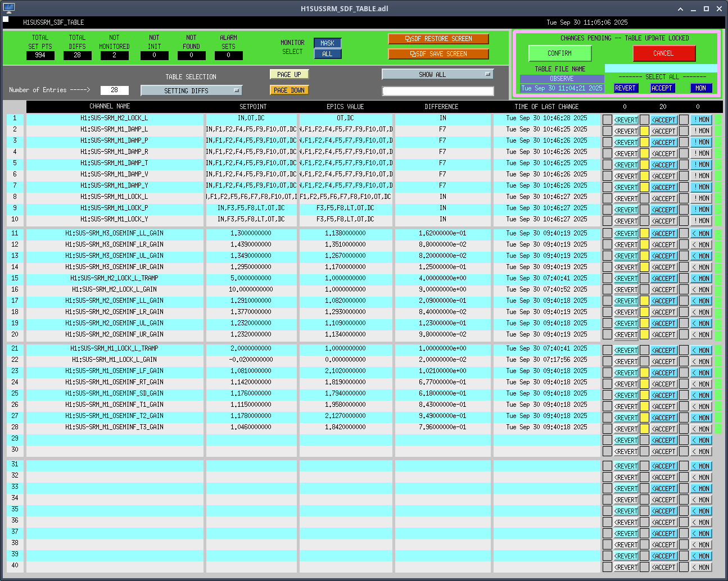Click the window menu icon in title bar
This screenshot has height=581, width=728.
8,8
